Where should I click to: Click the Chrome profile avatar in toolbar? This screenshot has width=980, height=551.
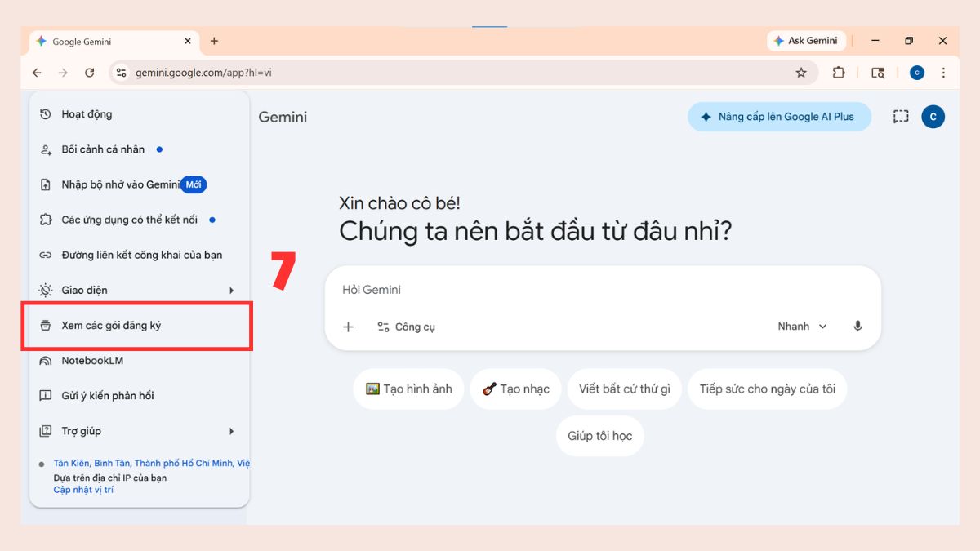click(917, 73)
